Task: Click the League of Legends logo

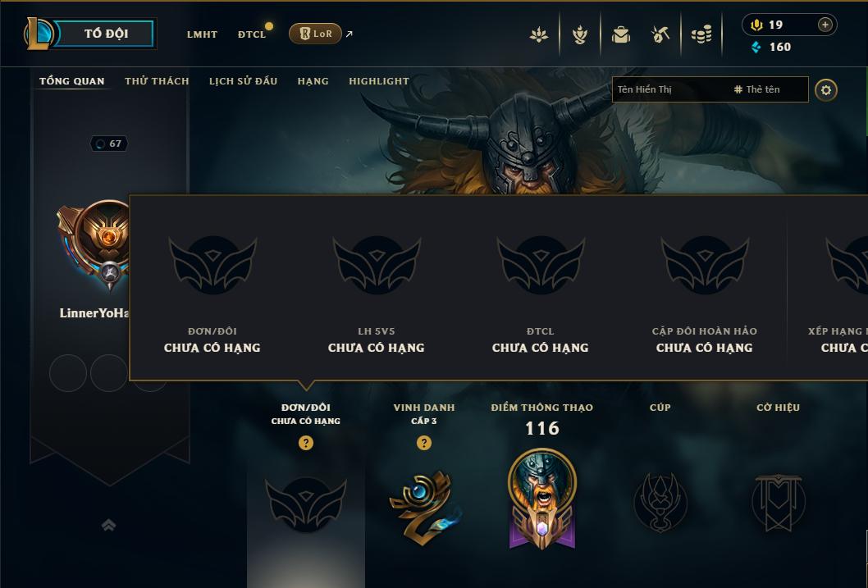Action: coord(38,33)
